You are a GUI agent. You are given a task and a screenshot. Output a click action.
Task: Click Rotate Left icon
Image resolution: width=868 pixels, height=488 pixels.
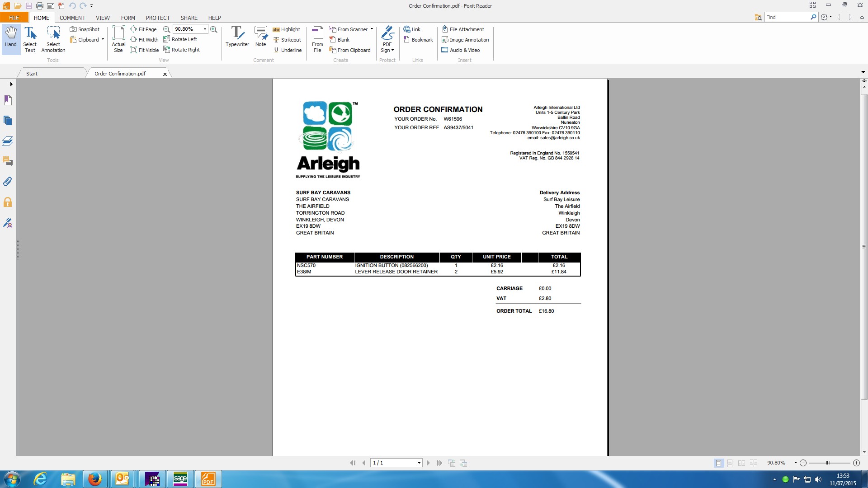pos(167,39)
